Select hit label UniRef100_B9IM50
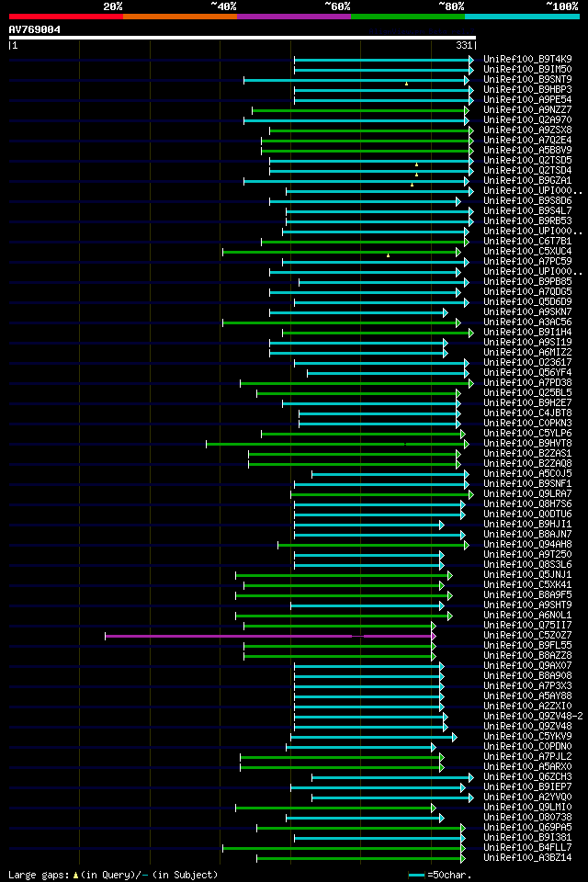This screenshot has height=882, width=588. (x=527, y=69)
